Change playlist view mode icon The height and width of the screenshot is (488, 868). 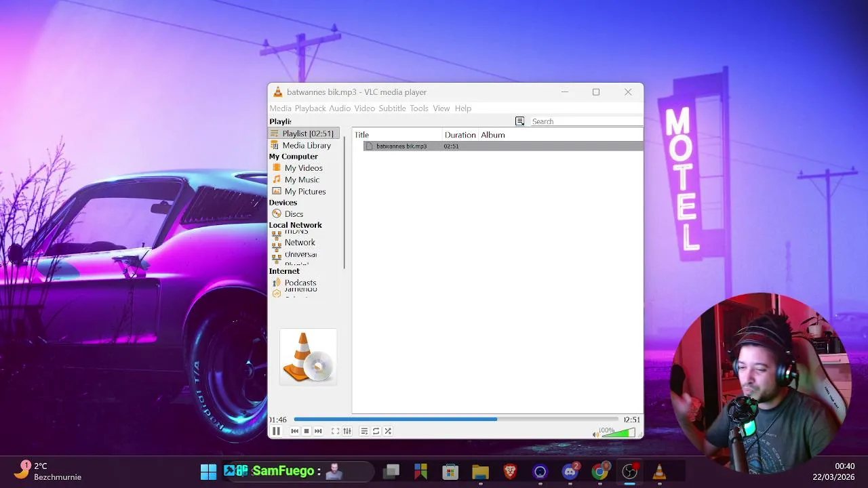tap(519, 121)
